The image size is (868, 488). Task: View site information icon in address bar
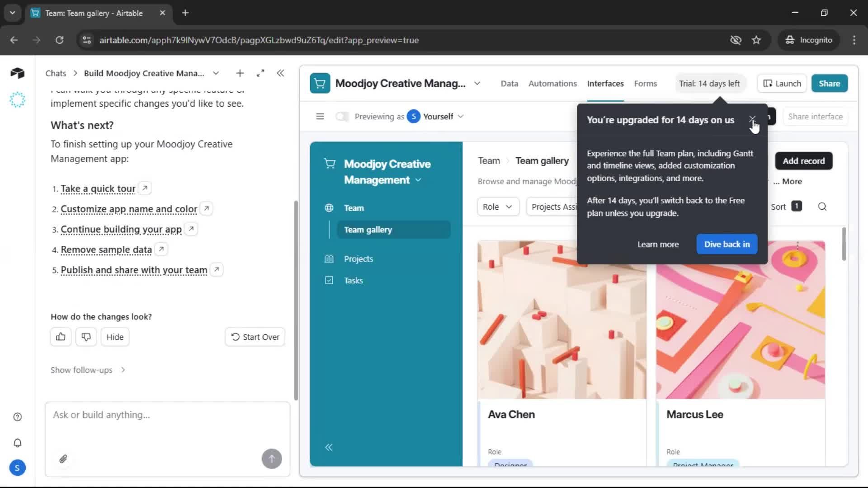[87, 40]
